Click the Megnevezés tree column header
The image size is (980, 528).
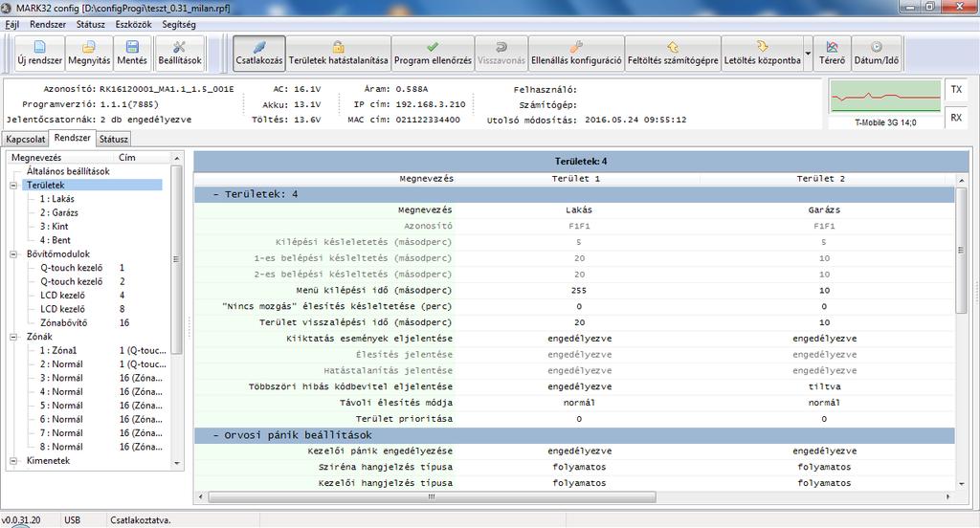pos(36,158)
